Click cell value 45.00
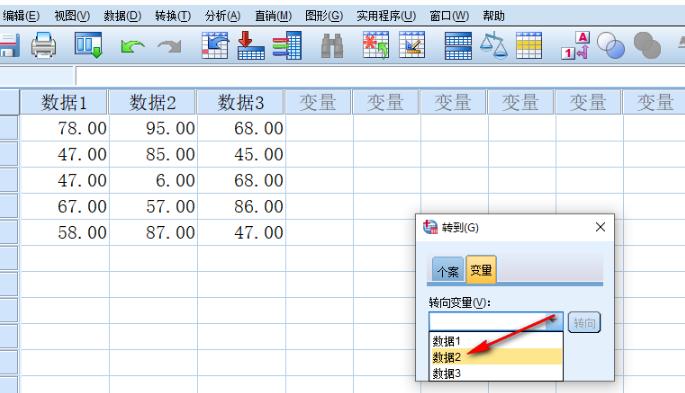The image size is (685, 393). pos(242,154)
